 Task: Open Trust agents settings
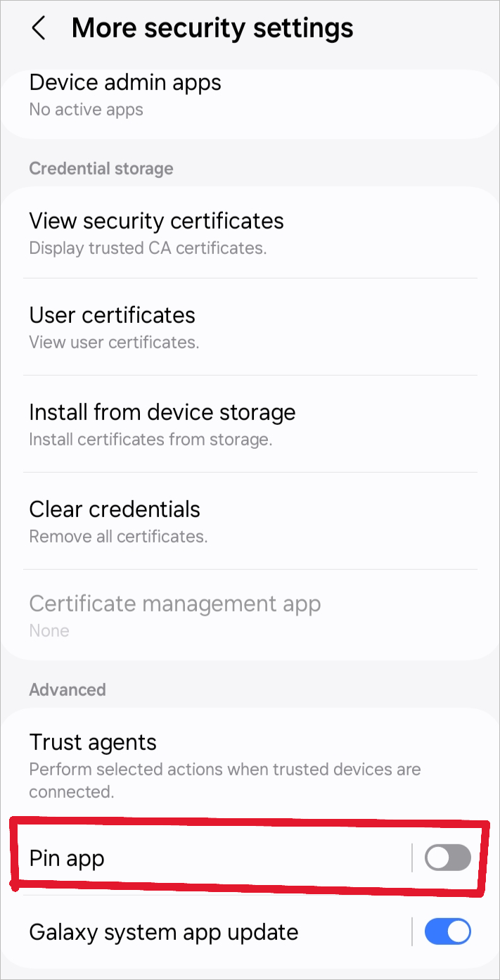tap(93, 742)
